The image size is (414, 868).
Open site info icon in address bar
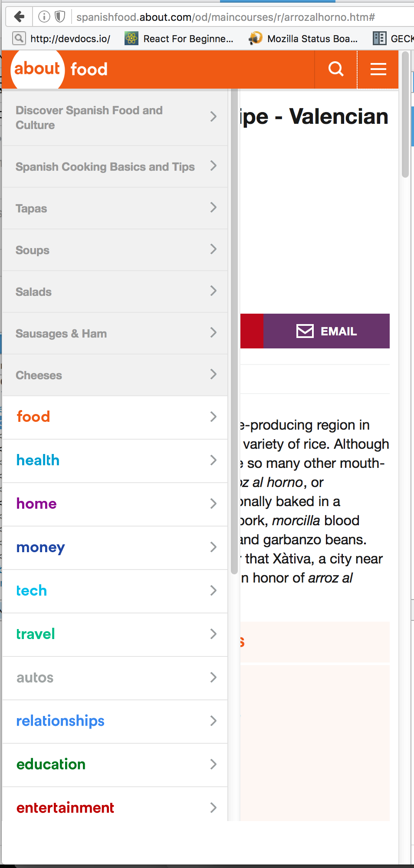point(44,17)
